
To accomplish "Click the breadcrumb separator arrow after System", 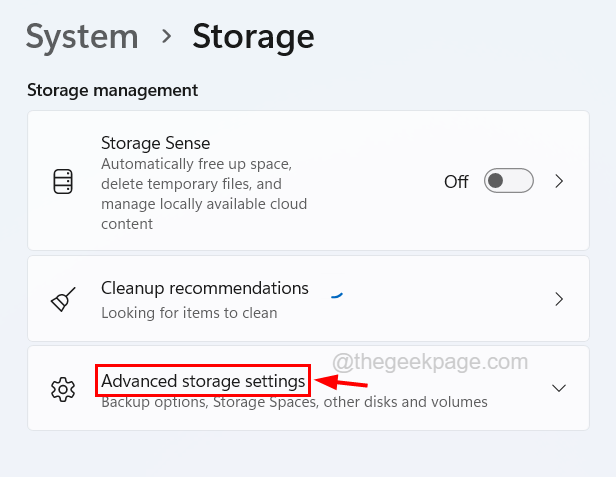I will click(165, 37).
